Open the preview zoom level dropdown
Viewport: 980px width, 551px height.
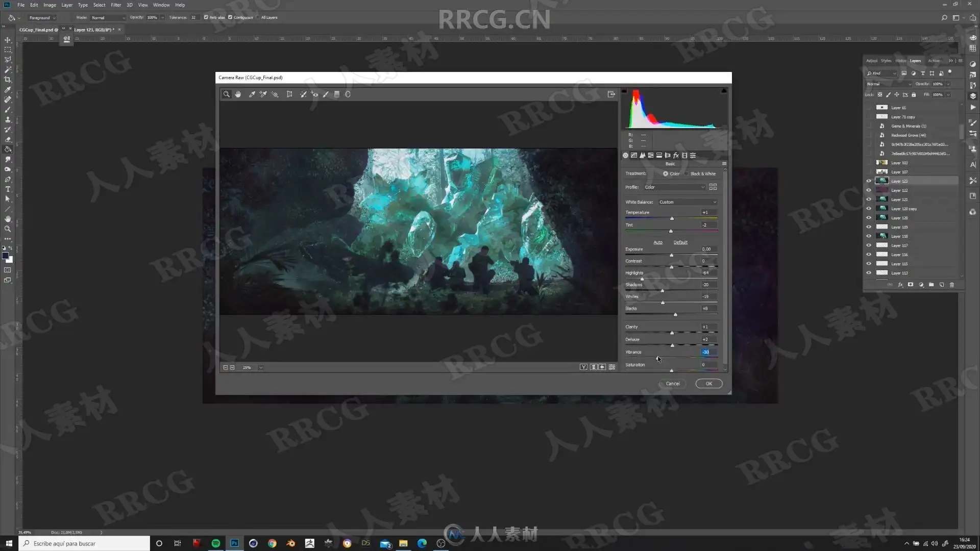tap(260, 368)
